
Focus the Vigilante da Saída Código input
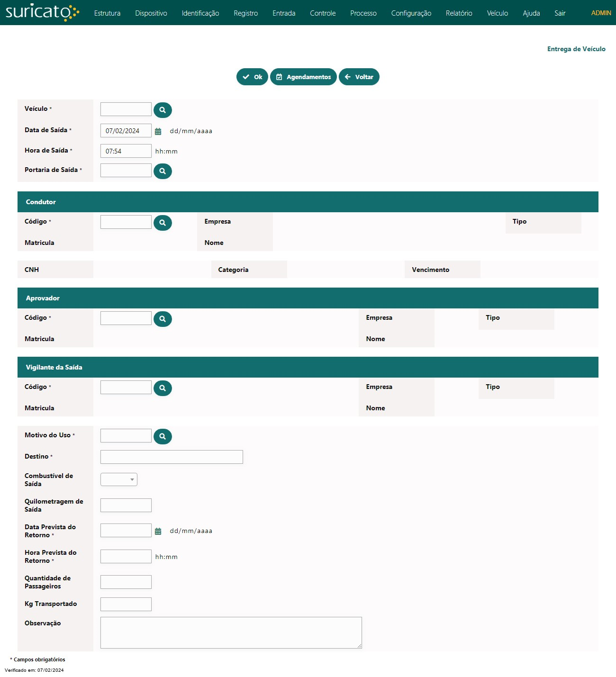pyautogui.click(x=126, y=387)
